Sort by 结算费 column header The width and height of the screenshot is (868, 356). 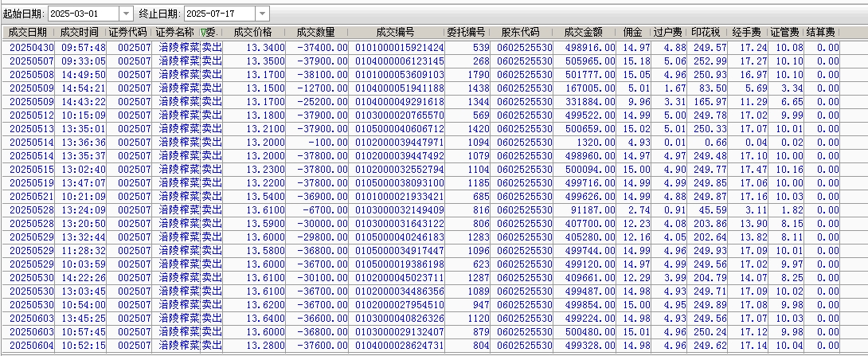point(822,33)
